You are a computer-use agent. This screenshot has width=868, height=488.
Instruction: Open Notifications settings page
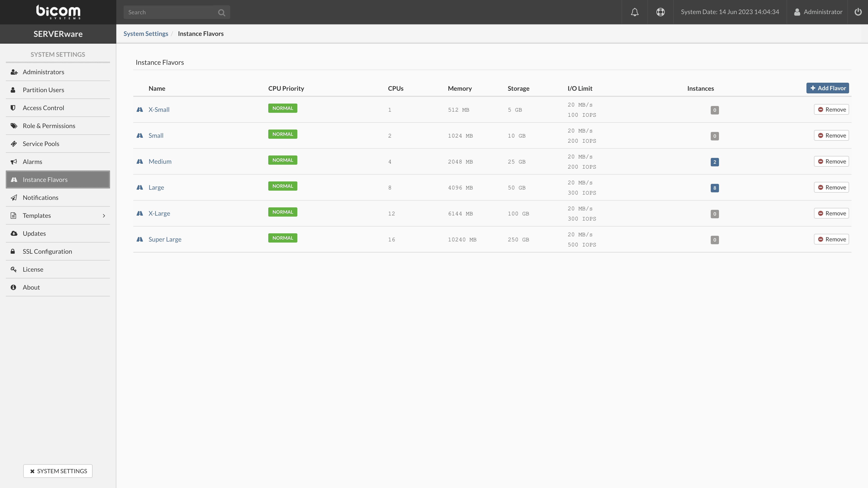58,198
